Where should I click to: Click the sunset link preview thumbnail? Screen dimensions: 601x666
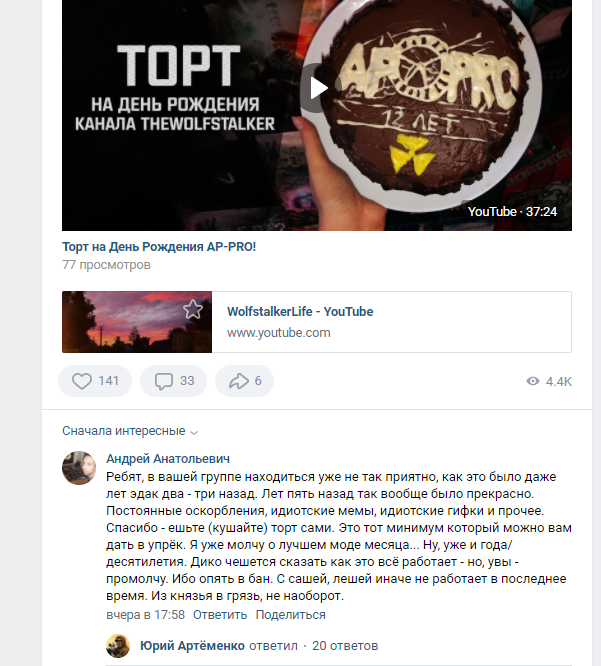click(x=137, y=322)
